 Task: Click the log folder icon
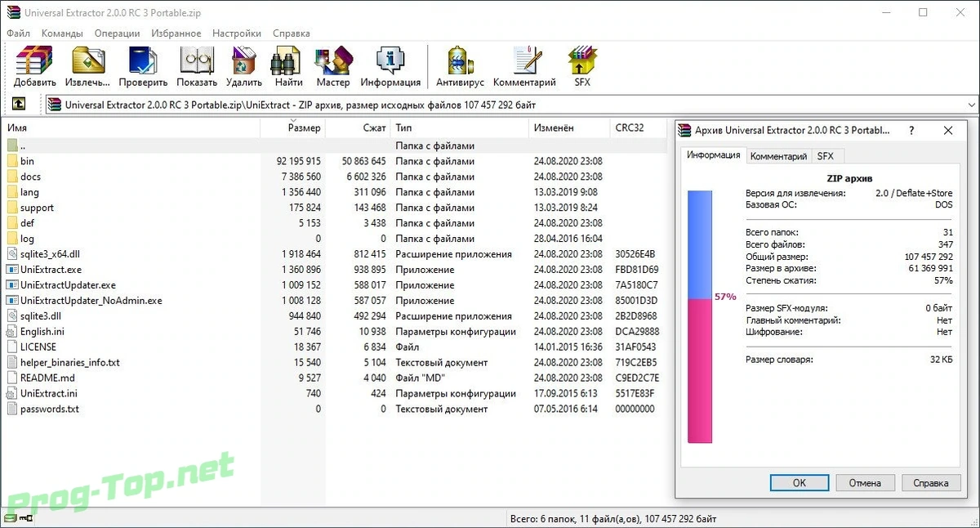point(12,239)
